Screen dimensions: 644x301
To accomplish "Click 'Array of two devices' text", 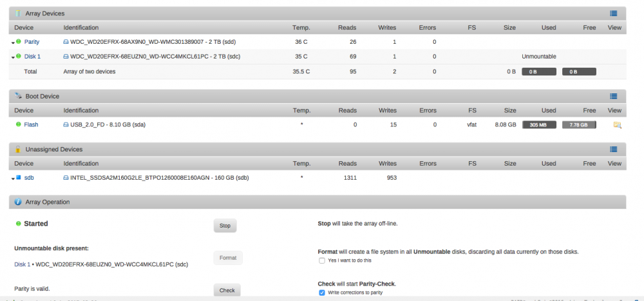I will pyautogui.click(x=90, y=72).
